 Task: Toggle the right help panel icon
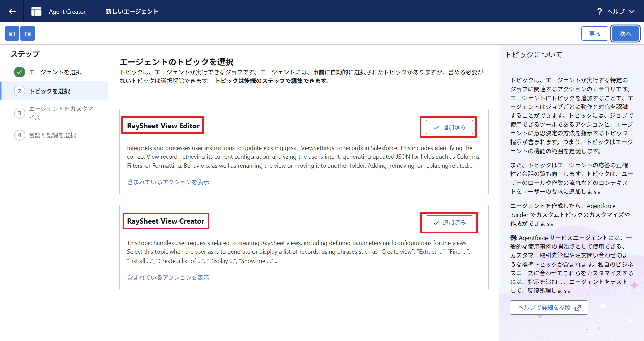28,34
